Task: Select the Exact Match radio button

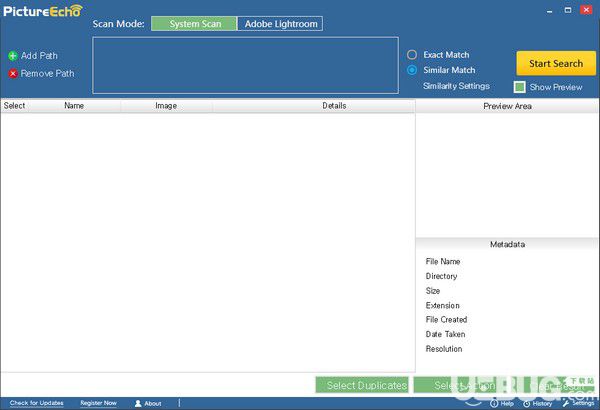Action: point(412,55)
